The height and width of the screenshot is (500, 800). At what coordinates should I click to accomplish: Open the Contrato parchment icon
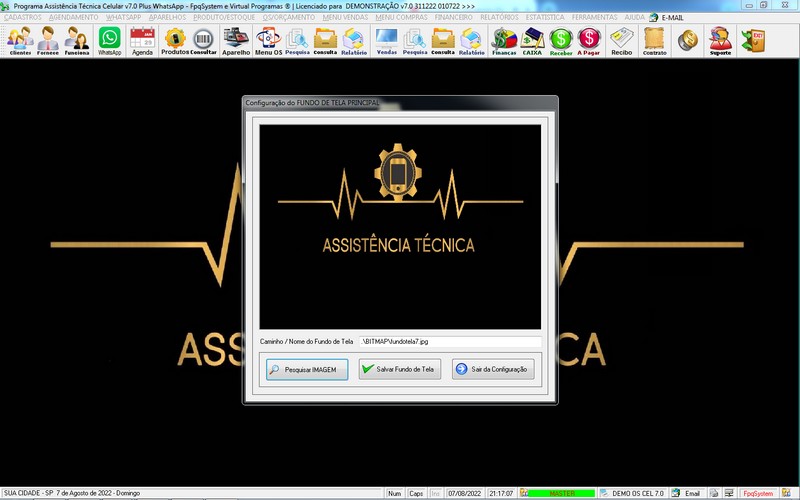655,41
